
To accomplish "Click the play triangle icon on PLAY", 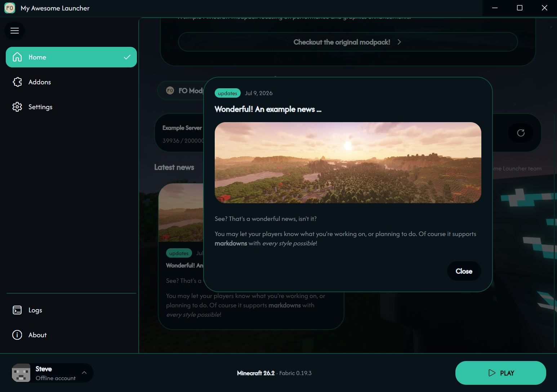I will click(492, 373).
